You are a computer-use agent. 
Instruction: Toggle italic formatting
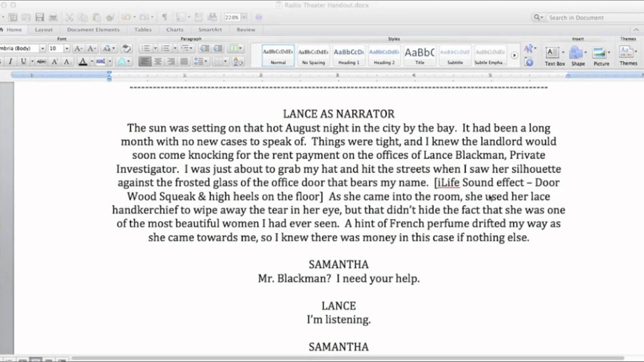10,61
